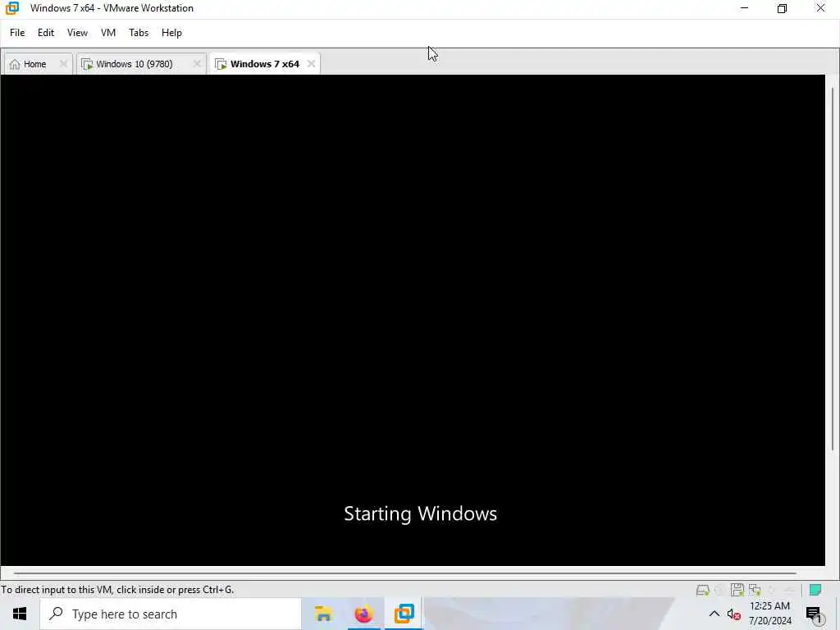Image resolution: width=840 pixels, height=630 pixels.
Task: Open the File menu
Action: coord(17,33)
